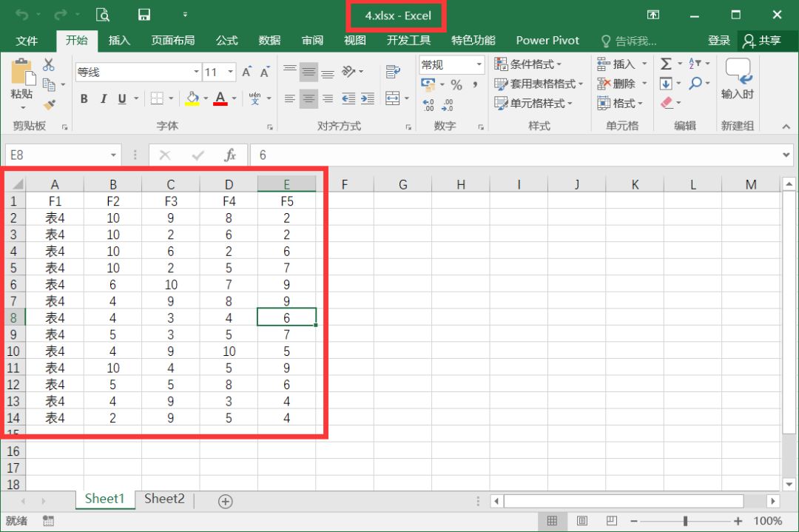Apply the red font color
This screenshot has height=532, width=799.
[220, 98]
